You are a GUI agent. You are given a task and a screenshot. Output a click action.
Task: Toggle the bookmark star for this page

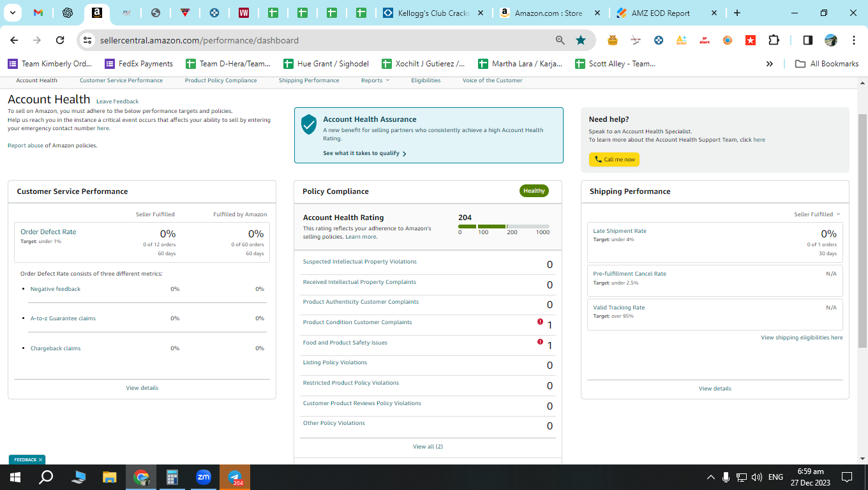(581, 40)
